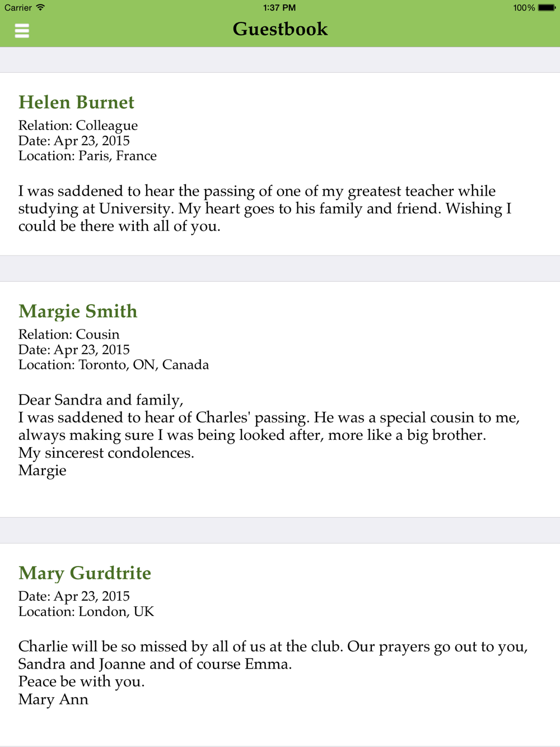Tap Date: Apr 23, 2015 under Mary Gurdtrite
Image resolution: width=560 pixels, height=747 pixels.
[x=74, y=596]
